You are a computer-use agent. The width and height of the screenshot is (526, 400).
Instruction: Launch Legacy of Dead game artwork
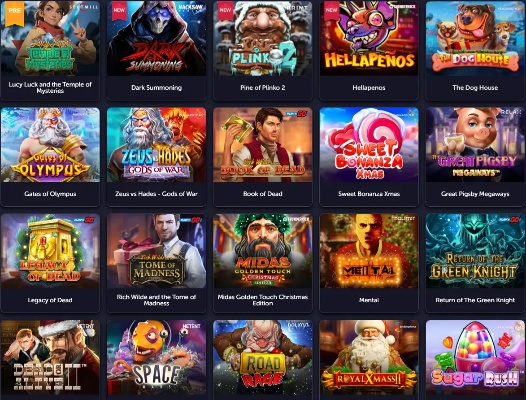coord(50,251)
